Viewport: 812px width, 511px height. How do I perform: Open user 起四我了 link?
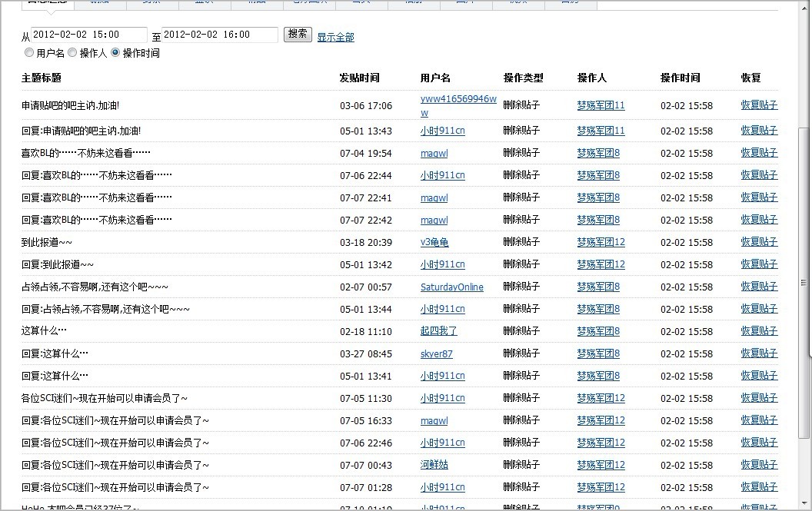tap(438, 331)
